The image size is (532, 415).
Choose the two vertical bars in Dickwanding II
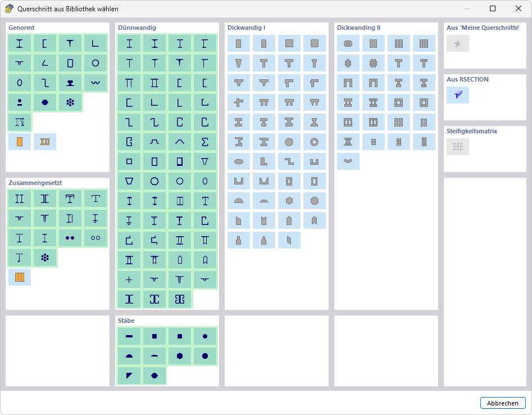pyautogui.click(x=373, y=43)
